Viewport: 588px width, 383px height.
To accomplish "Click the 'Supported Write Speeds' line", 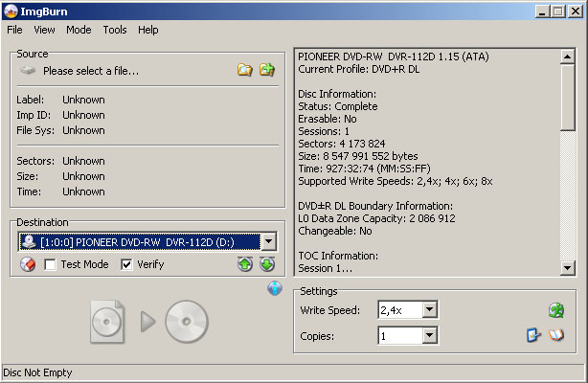I will coord(396,181).
